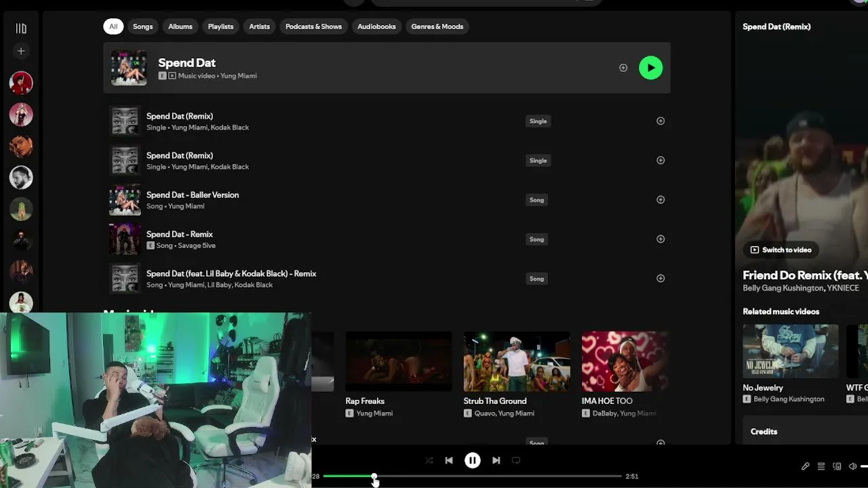
Task: Open the No Jewelry related video thumbnail
Action: [791, 351]
